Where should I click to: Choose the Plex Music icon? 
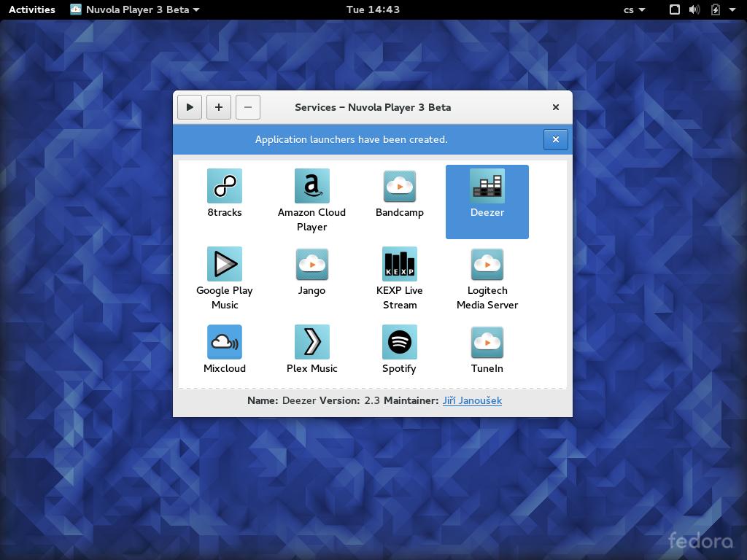[x=312, y=342]
